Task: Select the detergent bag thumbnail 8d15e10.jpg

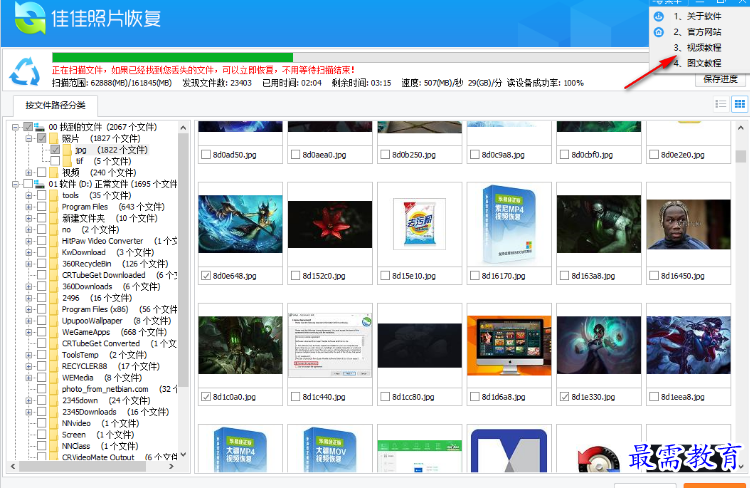Action: click(x=419, y=224)
